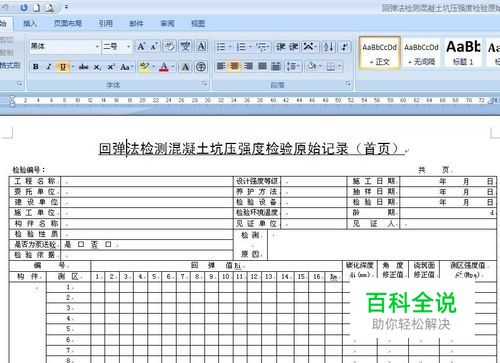This screenshot has width=500, height=363.
Task: Toggle bold formatting
Action: [36, 67]
